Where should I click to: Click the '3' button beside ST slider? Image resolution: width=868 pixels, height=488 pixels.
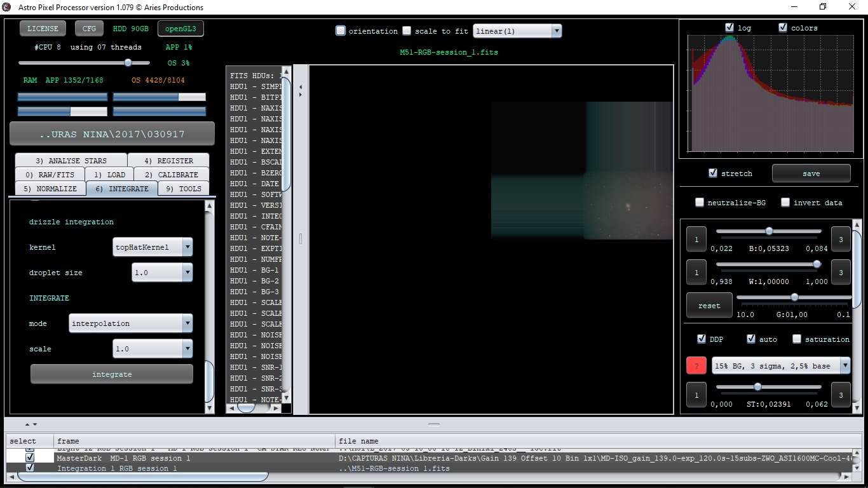click(841, 395)
